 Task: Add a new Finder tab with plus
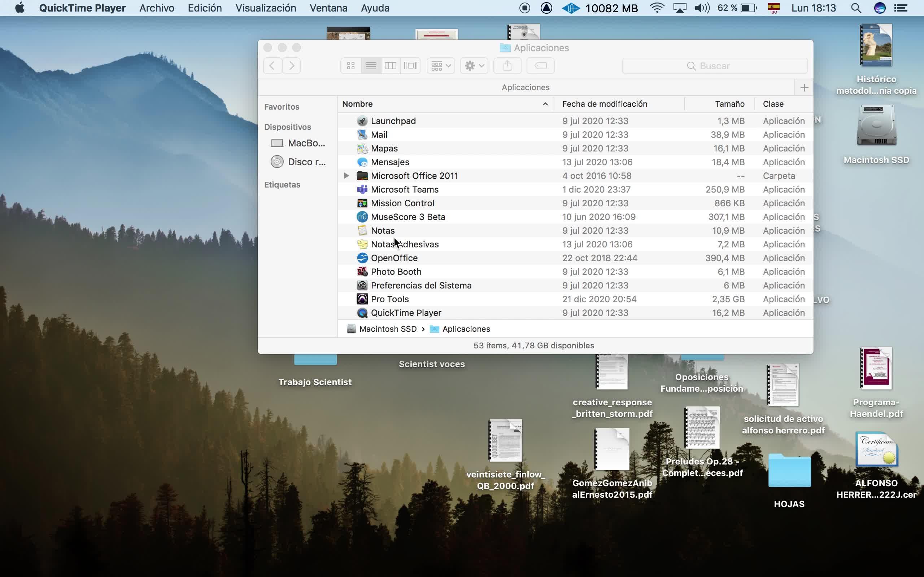click(804, 87)
